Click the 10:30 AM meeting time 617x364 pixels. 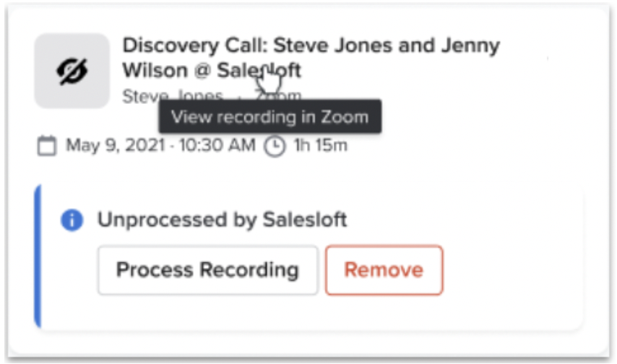tap(217, 145)
